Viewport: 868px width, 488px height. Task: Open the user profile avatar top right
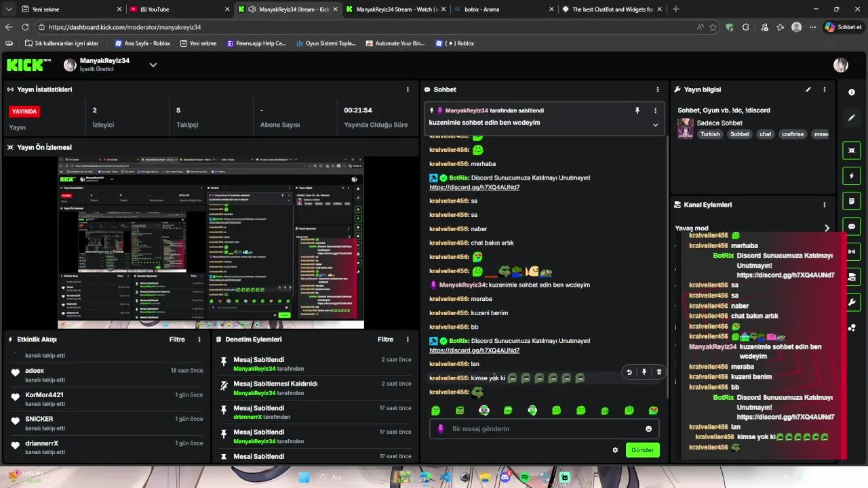click(841, 65)
